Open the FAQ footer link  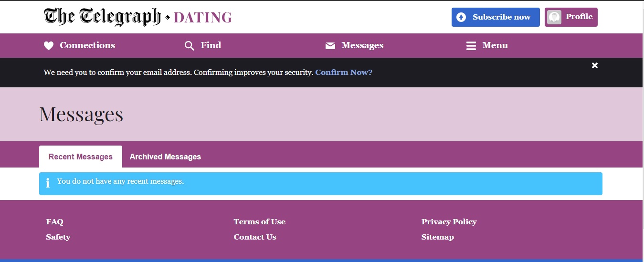pos(55,222)
